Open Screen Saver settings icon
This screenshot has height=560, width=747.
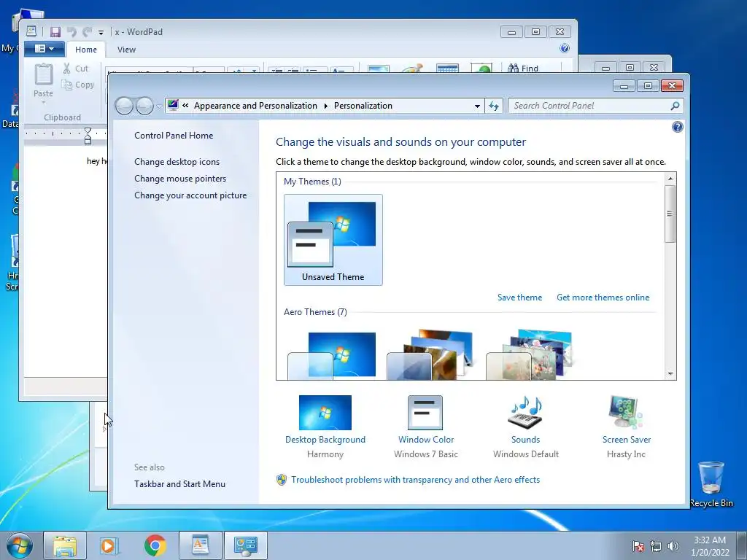[x=625, y=413]
